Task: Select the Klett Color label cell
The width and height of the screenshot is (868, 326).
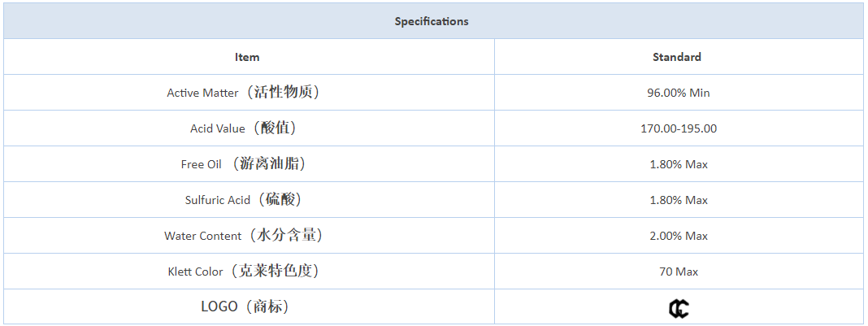Action: pyautogui.click(x=250, y=272)
